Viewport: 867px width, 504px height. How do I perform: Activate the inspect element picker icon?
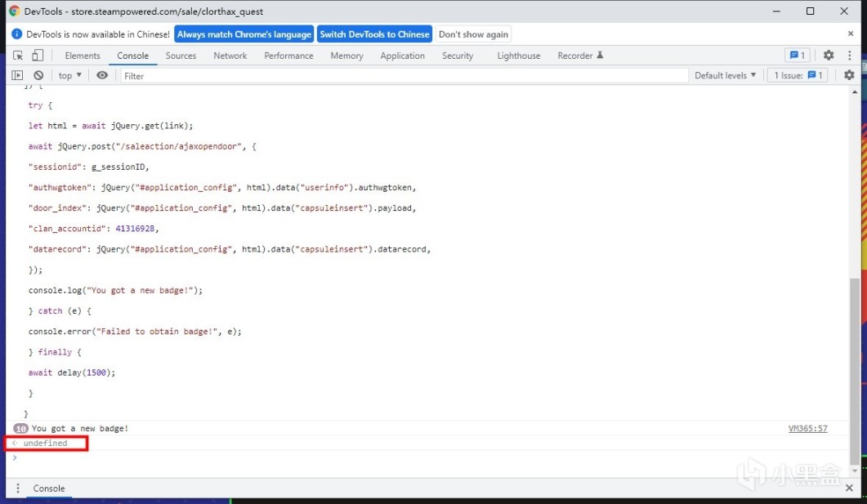click(x=18, y=56)
